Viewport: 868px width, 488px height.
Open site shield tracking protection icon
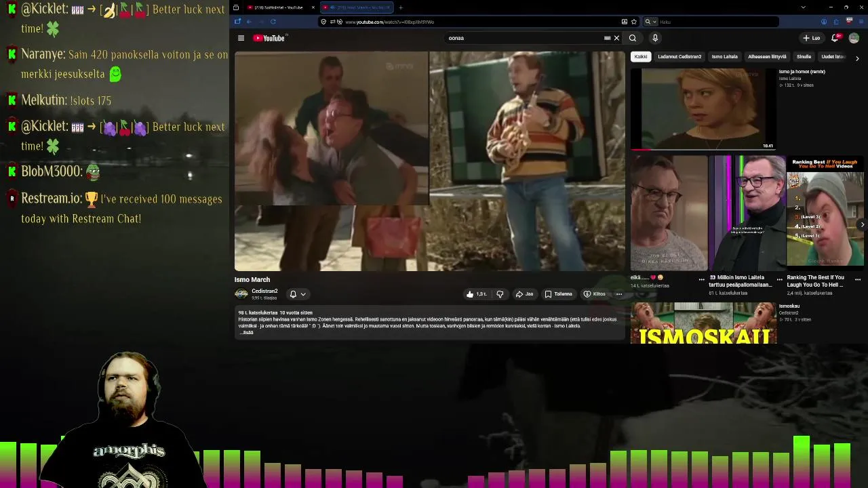click(x=323, y=22)
